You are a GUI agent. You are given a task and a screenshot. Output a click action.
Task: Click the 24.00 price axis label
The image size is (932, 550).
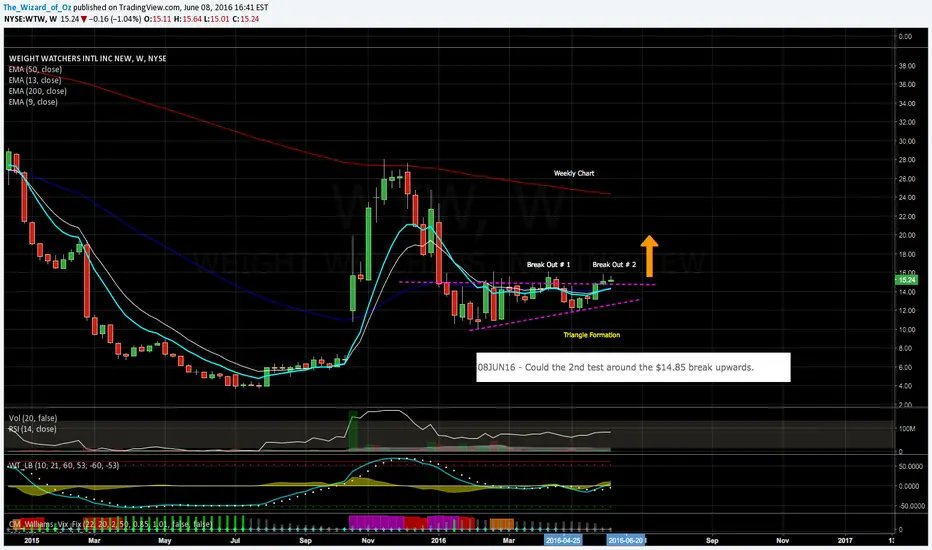[907, 197]
